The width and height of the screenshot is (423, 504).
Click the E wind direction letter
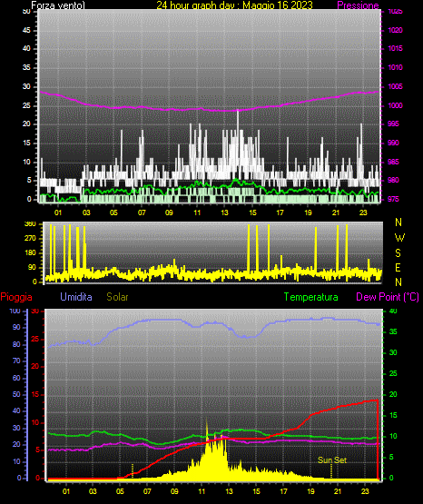click(x=398, y=268)
